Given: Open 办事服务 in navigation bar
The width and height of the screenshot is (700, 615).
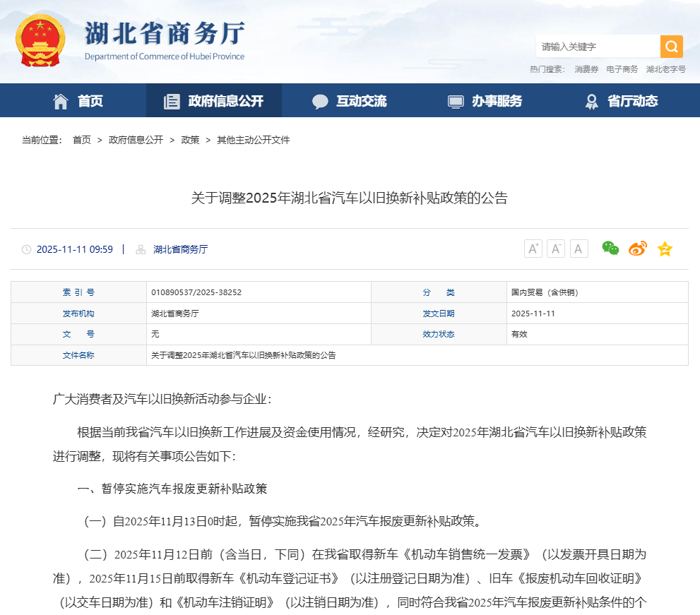Looking at the screenshot, I should 485,101.
